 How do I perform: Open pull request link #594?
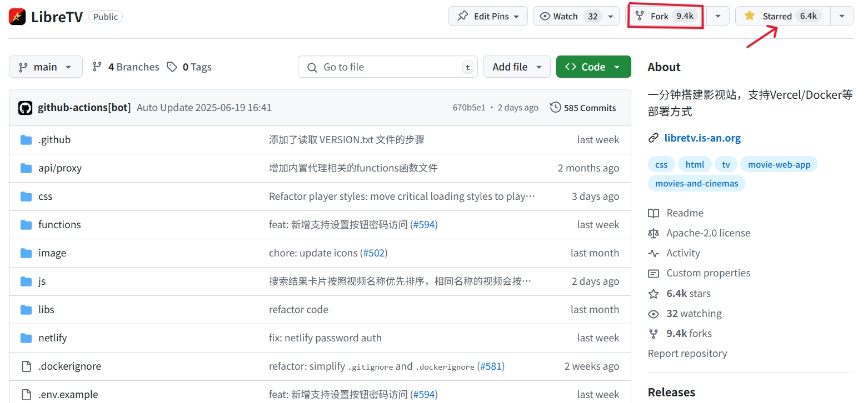click(424, 224)
